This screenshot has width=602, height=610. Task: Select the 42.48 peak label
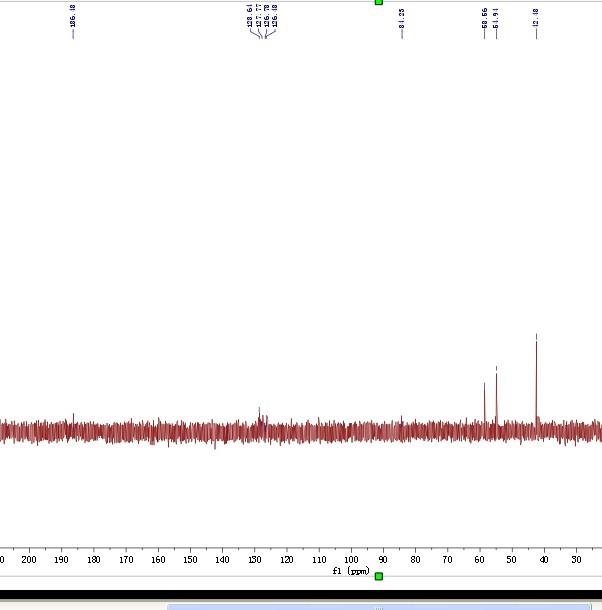click(536, 18)
